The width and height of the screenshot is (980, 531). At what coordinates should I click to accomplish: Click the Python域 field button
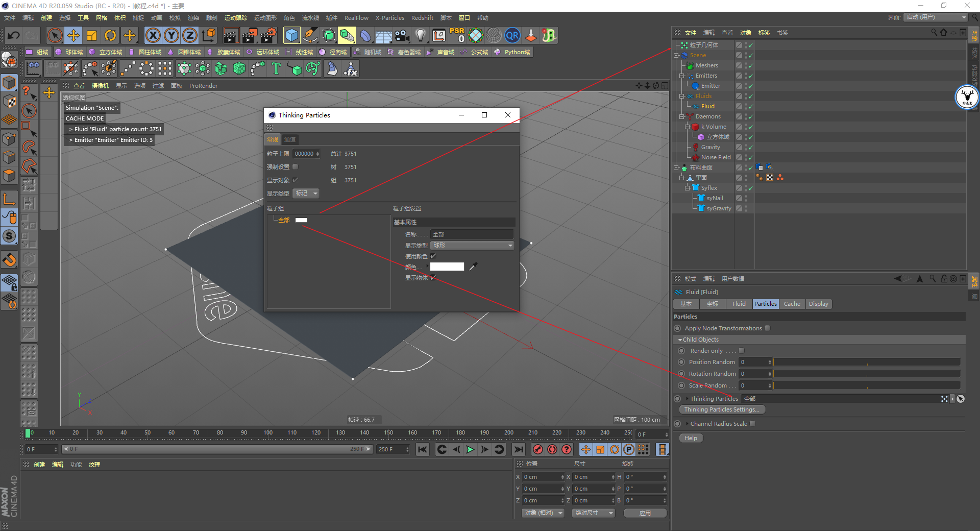point(513,52)
